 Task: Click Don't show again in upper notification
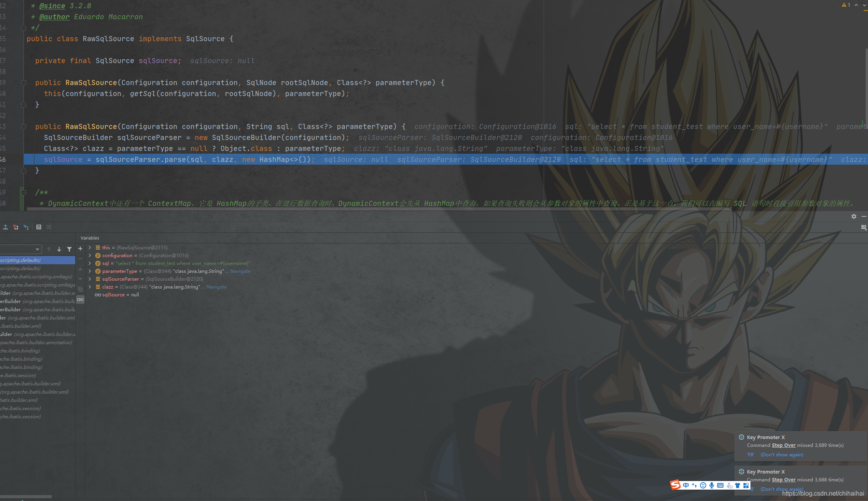click(782, 455)
